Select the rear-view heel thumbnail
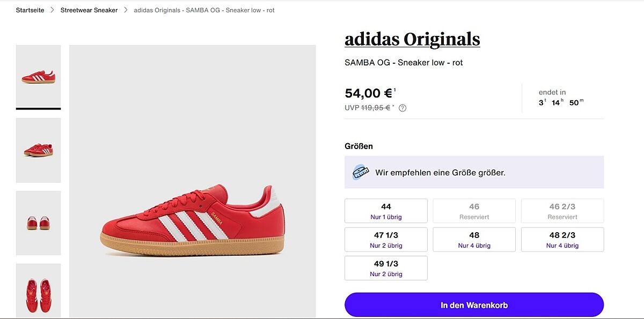Image resolution: width=644 pixels, height=319 pixels. (x=38, y=222)
